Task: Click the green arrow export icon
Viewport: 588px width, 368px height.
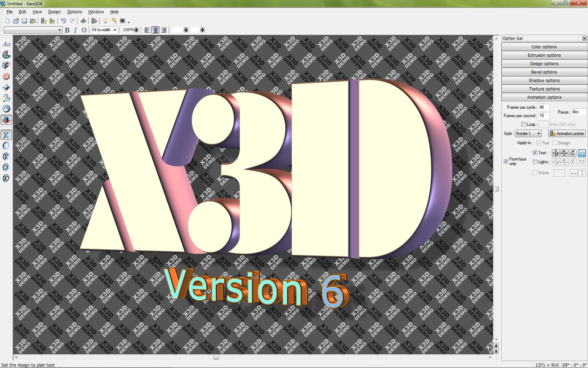Action: [52, 21]
